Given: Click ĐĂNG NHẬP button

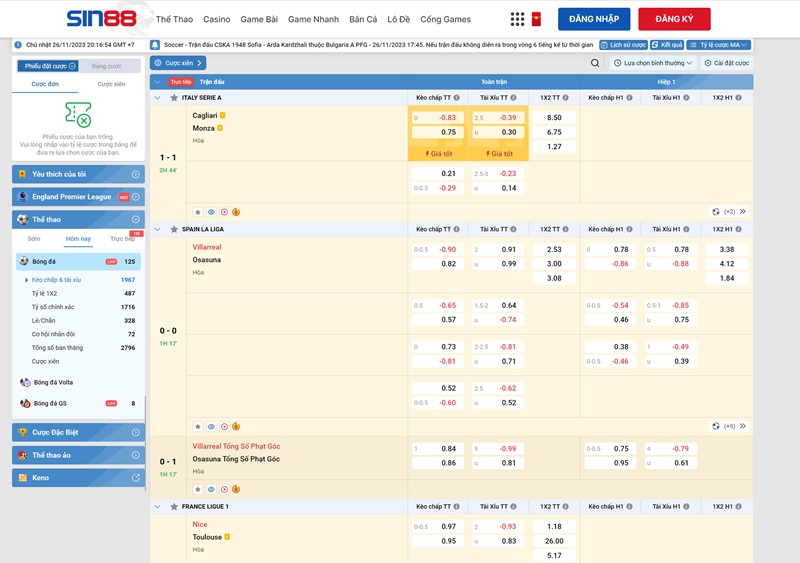Looking at the screenshot, I should click(594, 19).
